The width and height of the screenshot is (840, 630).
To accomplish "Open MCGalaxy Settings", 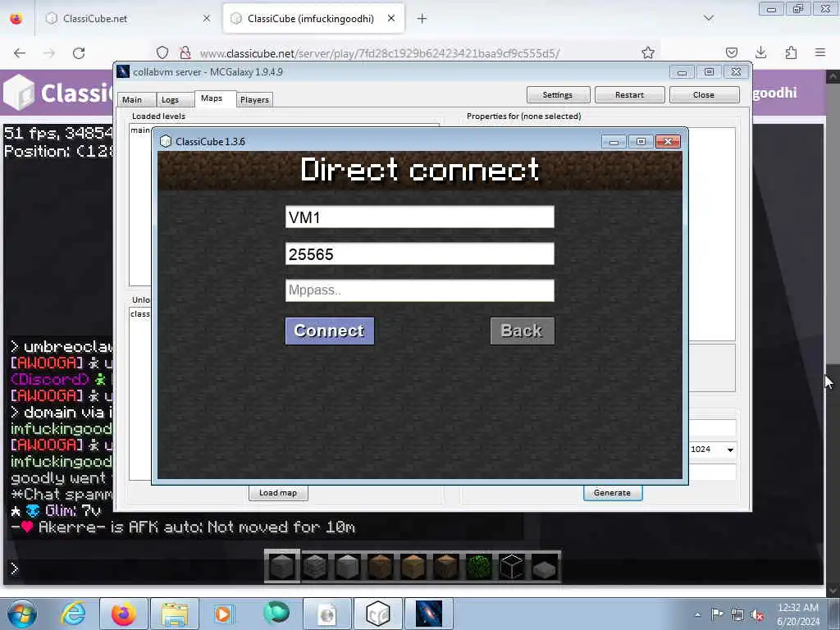I will pyautogui.click(x=558, y=95).
